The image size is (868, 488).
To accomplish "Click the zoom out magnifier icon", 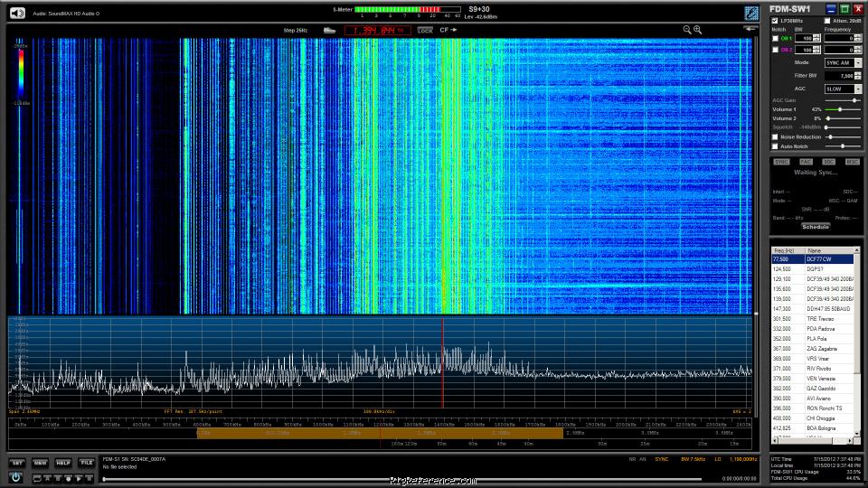I will click(x=687, y=30).
